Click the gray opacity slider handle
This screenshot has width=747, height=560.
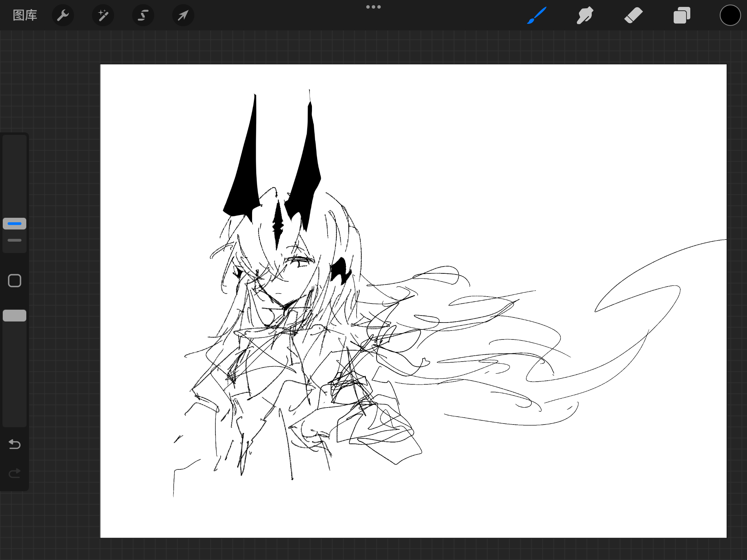pos(15,316)
